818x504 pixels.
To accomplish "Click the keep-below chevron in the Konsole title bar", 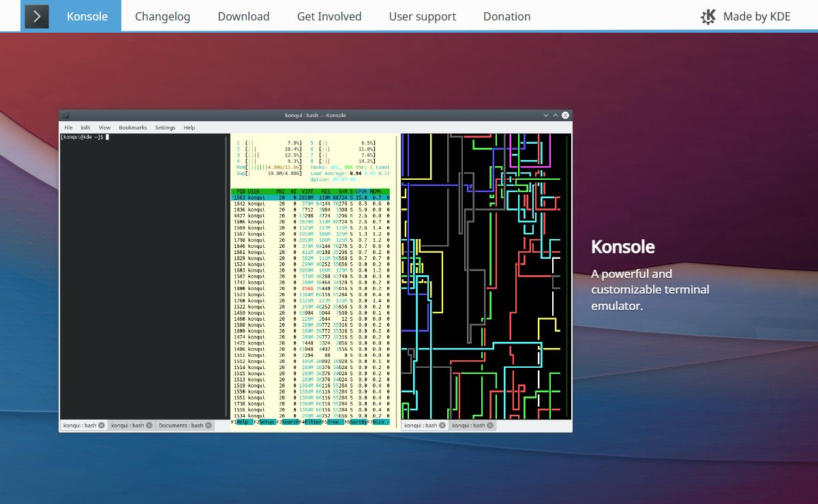I will pyautogui.click(x=547, y=115).
